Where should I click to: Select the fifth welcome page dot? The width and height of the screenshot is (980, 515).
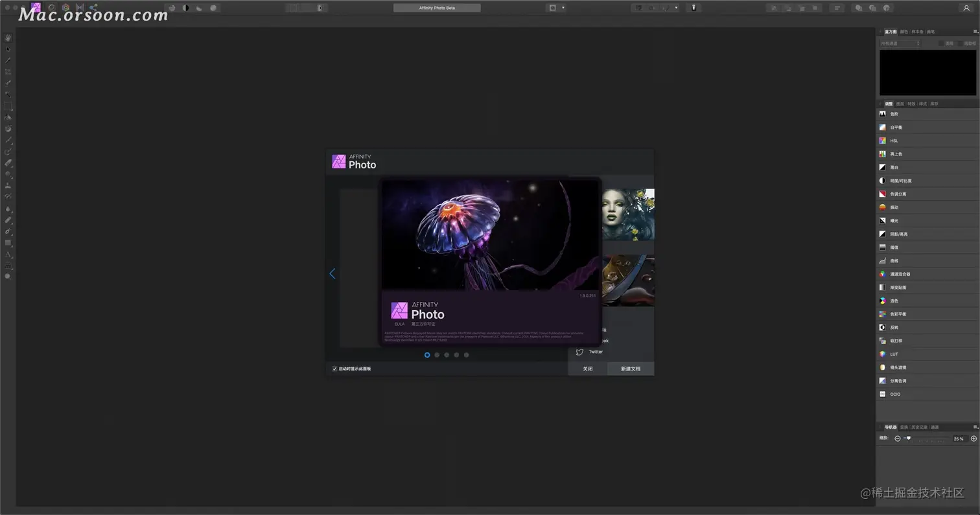coord(466,355)
